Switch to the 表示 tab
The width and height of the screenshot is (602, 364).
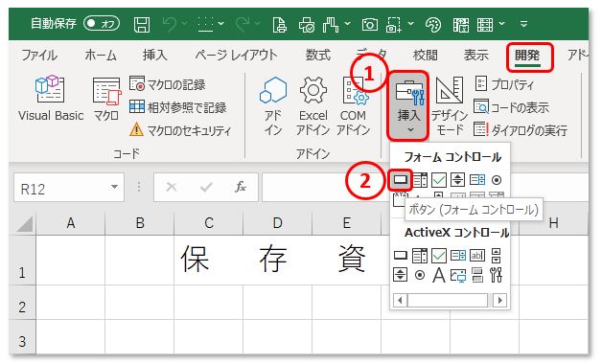click(x=476, y=56)
